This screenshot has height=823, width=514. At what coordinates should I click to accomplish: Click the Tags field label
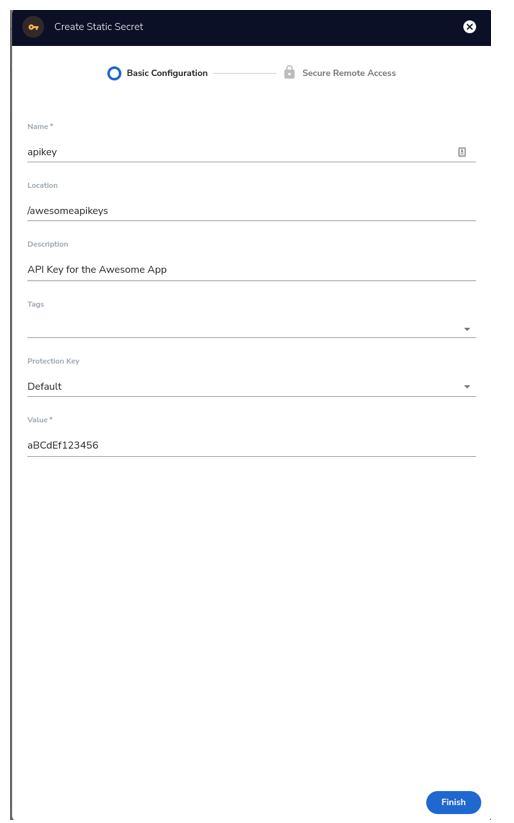pos(36,304)
